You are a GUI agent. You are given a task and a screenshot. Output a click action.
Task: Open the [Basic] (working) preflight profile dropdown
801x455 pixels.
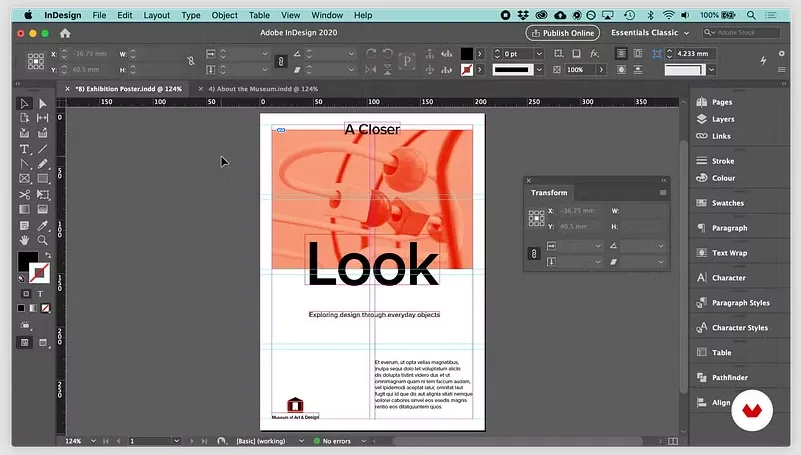click(301, 441)
